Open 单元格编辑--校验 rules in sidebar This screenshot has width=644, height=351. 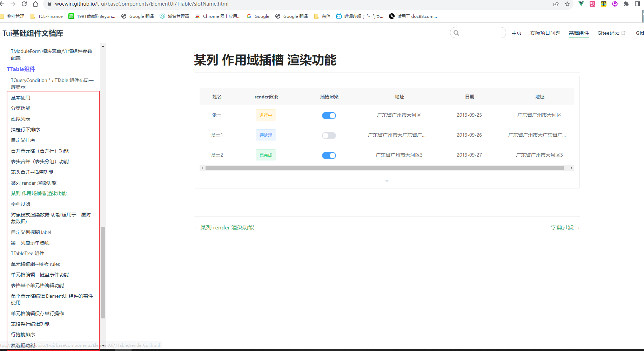(35, 264)
